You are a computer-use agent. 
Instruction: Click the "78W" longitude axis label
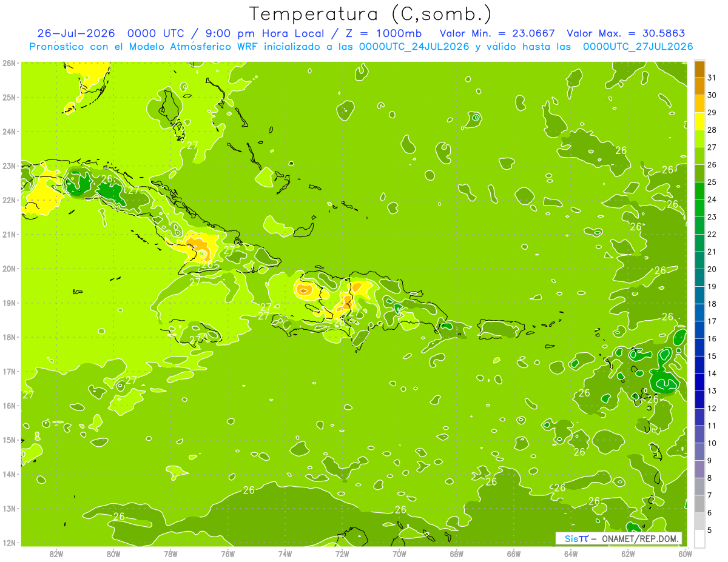pos(170,554)
